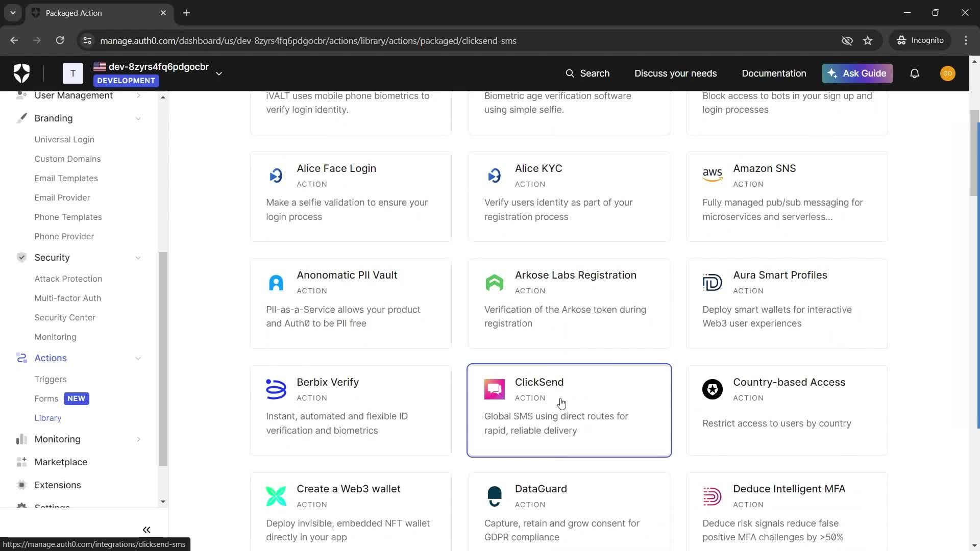
Task: Reload the page
Action: [60, 40]
